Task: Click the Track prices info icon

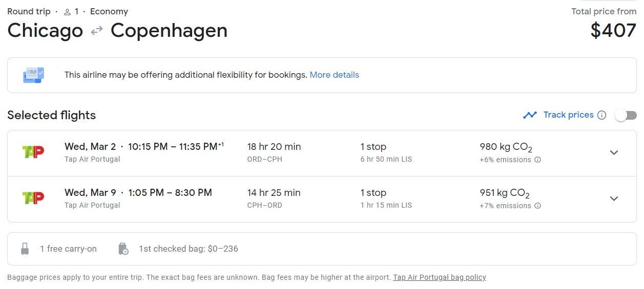Action: 602,115
